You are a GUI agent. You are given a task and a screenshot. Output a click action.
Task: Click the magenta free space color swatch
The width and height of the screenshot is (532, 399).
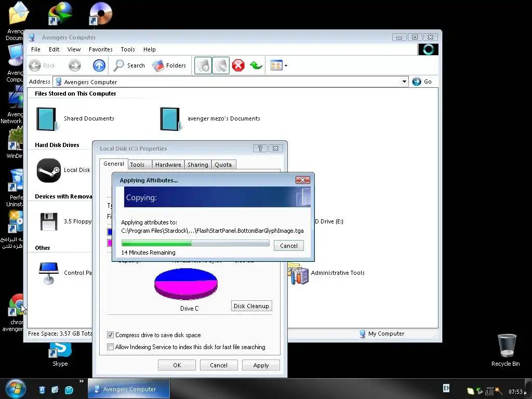[110, 243]
